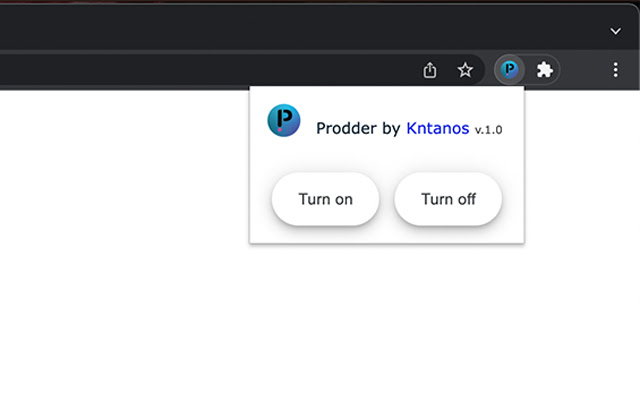The height and width of the screenshot is (400, 640).
Task: Open the Extensions puzzle piece menu
Action: pos(545,70)
